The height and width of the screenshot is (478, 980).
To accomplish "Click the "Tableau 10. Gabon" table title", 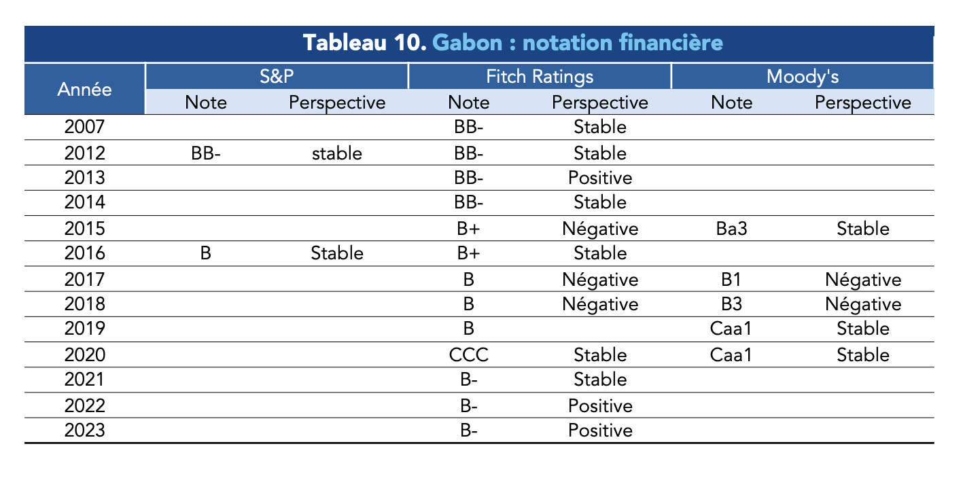I will click(512, 43).
